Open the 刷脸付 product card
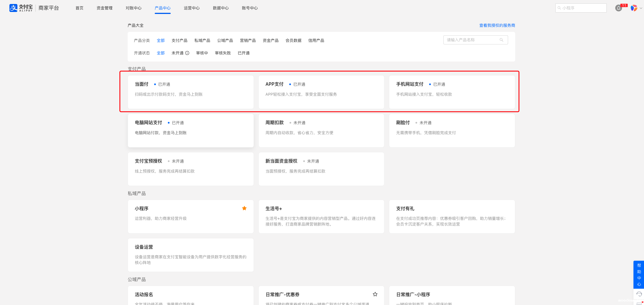The image size is (644, 305). (x=452, y=130)
